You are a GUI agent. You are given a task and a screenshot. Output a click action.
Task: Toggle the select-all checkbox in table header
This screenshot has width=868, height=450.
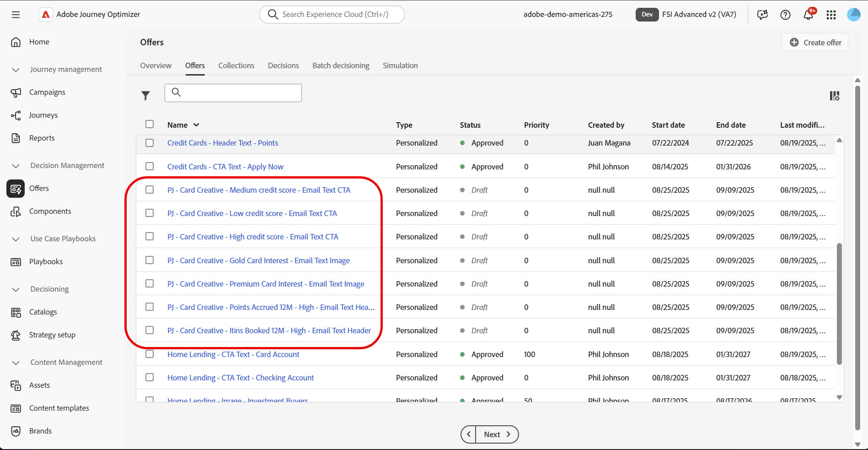[150, 124]
